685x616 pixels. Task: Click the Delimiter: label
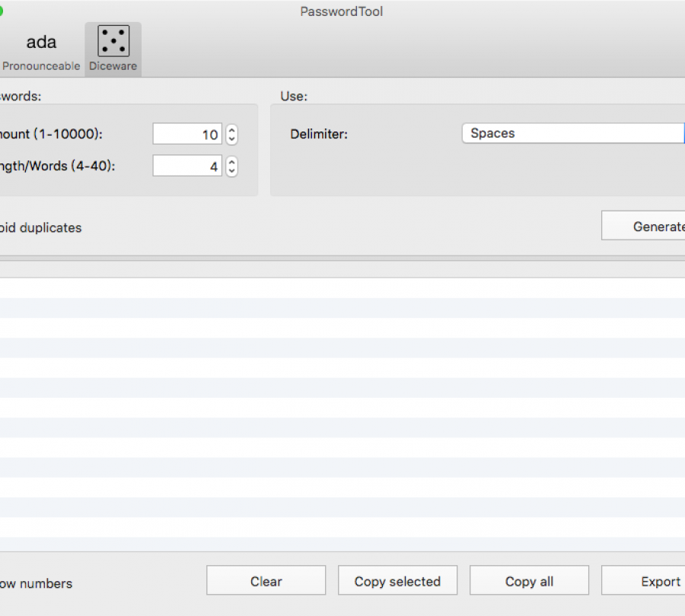pos(319,134)
